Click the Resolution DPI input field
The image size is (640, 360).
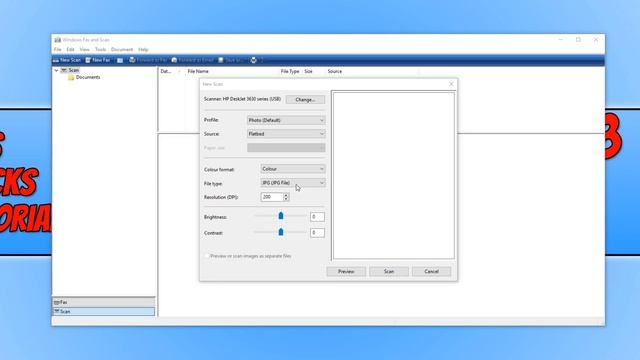[271, 197]
